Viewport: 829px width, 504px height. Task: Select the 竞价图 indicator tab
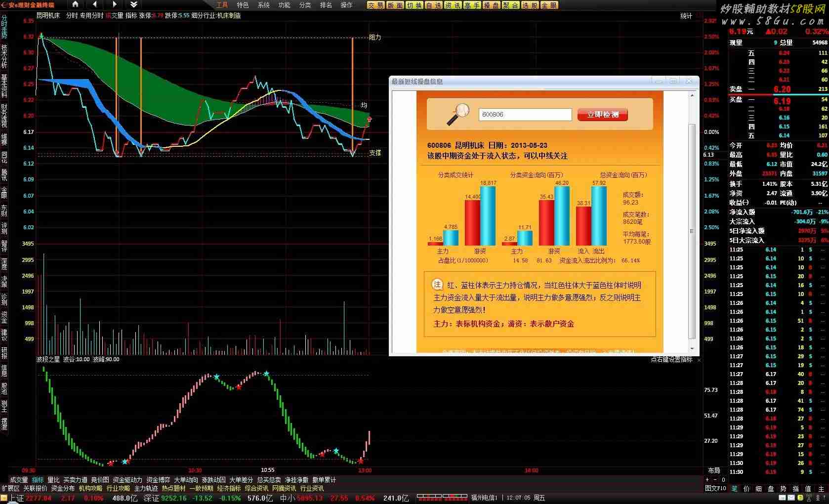pyautogui.click(x=100, y=480)
